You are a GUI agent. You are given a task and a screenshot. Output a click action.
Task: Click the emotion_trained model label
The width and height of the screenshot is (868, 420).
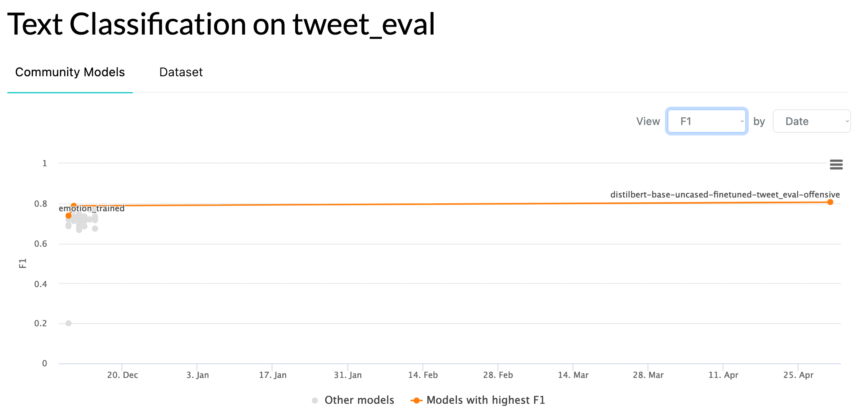pyautogui.click(x=92, y=209)
